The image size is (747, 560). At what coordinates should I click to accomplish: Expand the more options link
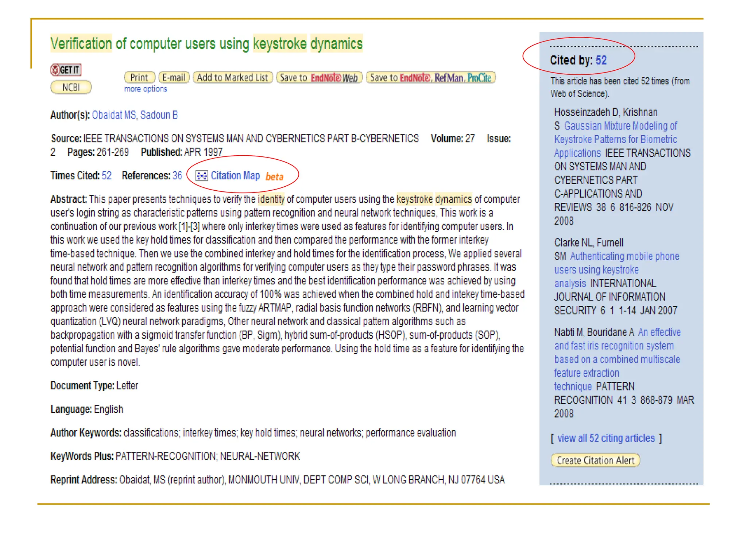click(x=145, y=89)
